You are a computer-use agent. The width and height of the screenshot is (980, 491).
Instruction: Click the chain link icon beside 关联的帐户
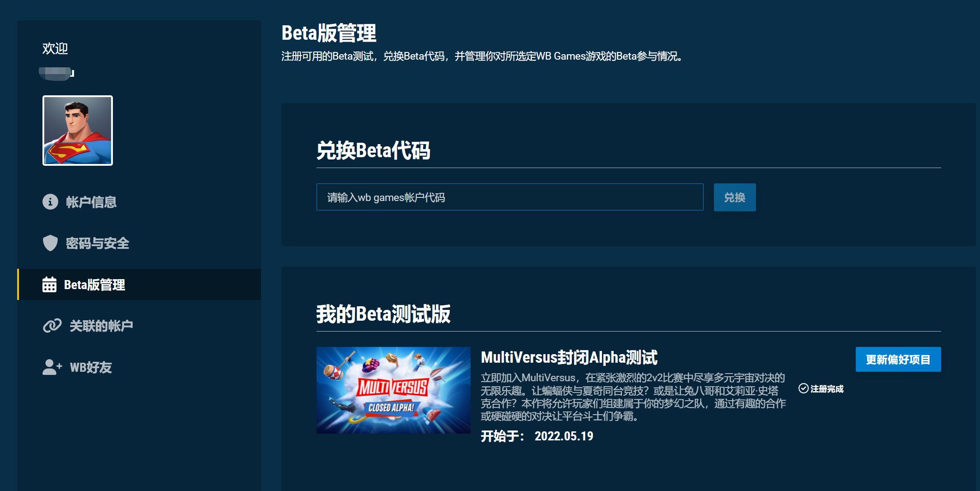52,326
